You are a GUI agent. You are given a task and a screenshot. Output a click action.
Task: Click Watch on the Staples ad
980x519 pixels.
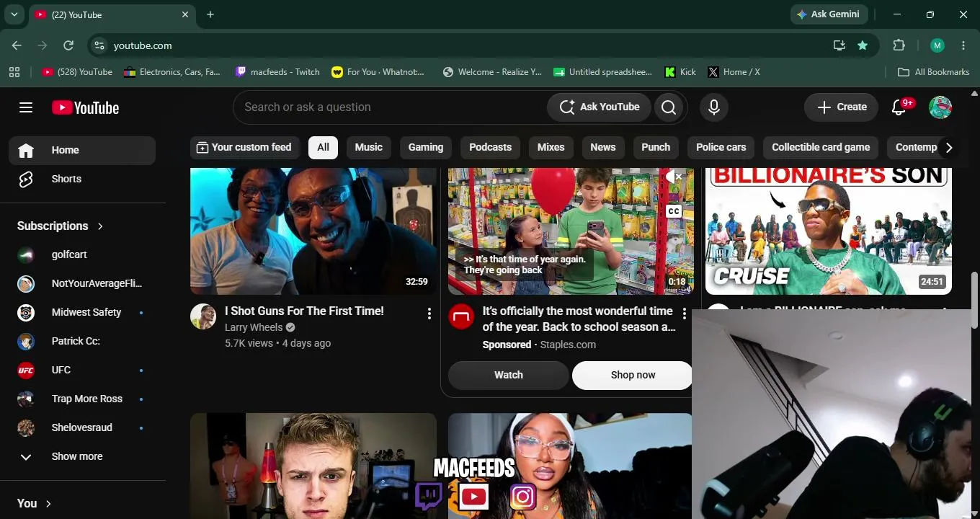click(509, 375)
